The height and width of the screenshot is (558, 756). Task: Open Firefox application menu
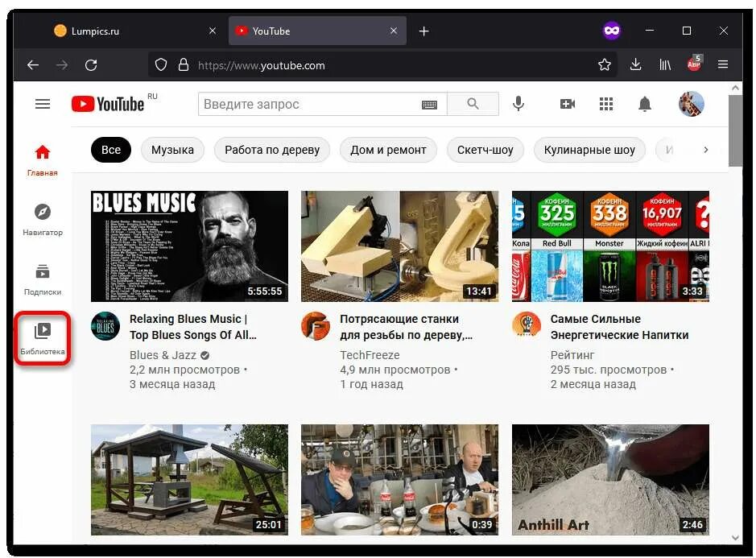click(x=723, y=64)
